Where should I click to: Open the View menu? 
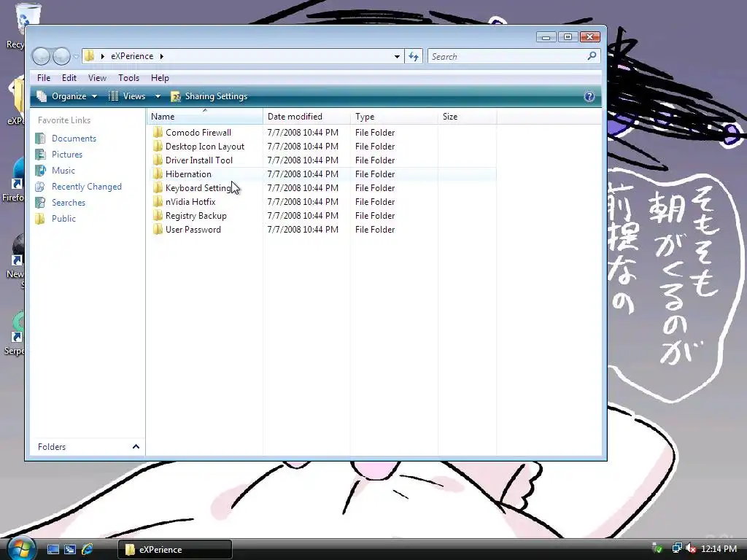(97, 77)
